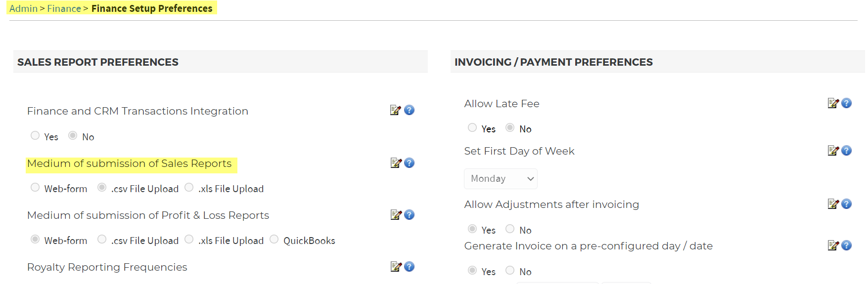This screenshot has width=868, height=284.
Task: Select Yes for Allow Late Fee
Action: click(472, 127)
